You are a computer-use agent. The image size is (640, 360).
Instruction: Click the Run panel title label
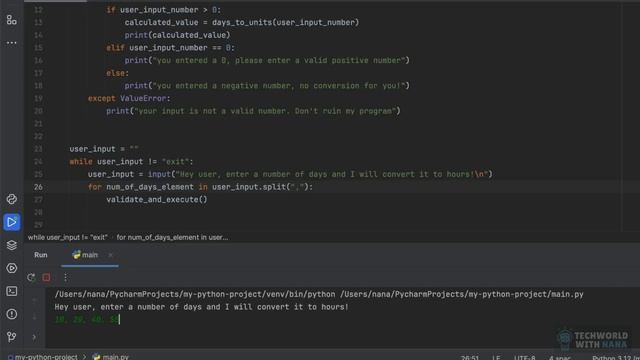[x=41, y=255]
